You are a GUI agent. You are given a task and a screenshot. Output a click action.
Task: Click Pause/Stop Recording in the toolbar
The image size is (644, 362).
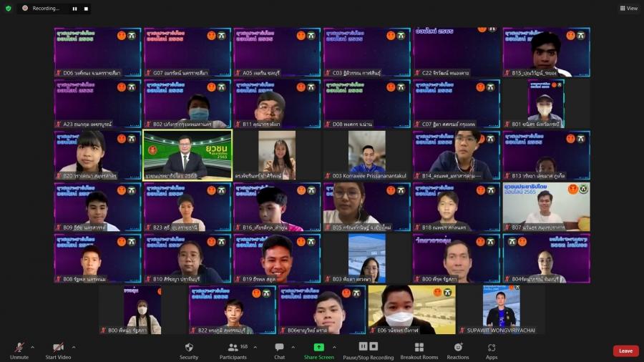(x=368, y=350)
